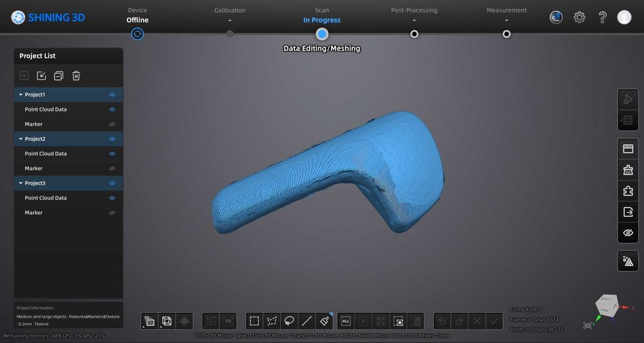Select the brush selection tool
This screenshot has width=644, height=343.
[x=325, y=321]
